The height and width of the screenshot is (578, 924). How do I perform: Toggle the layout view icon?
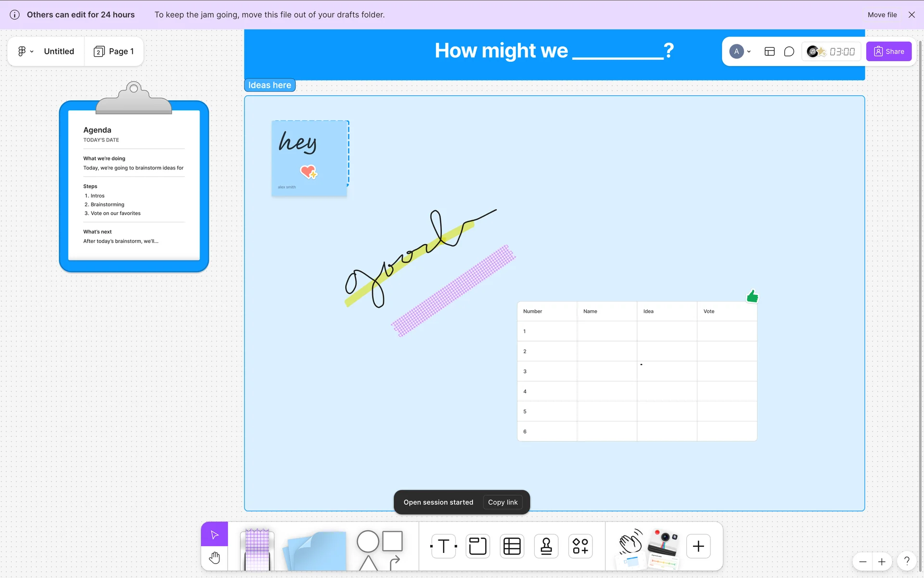click(x=770, y=52)
